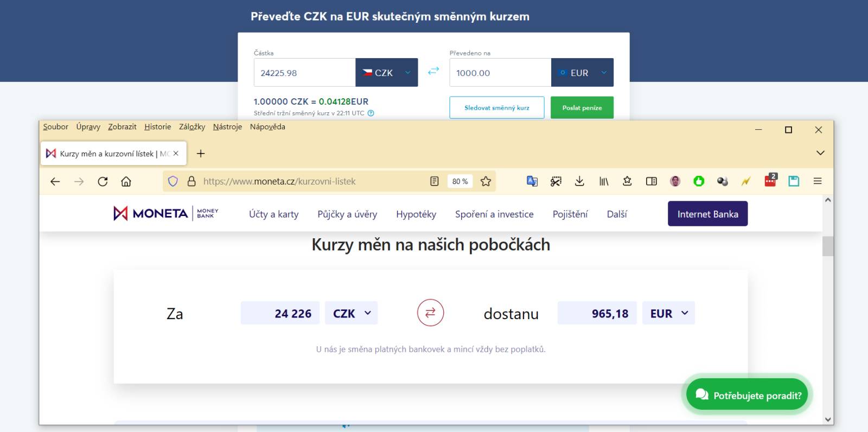Expand the Moneta EUR currency dropdown
The width and height of the screenshot is (868, 432).
point(668,313)
